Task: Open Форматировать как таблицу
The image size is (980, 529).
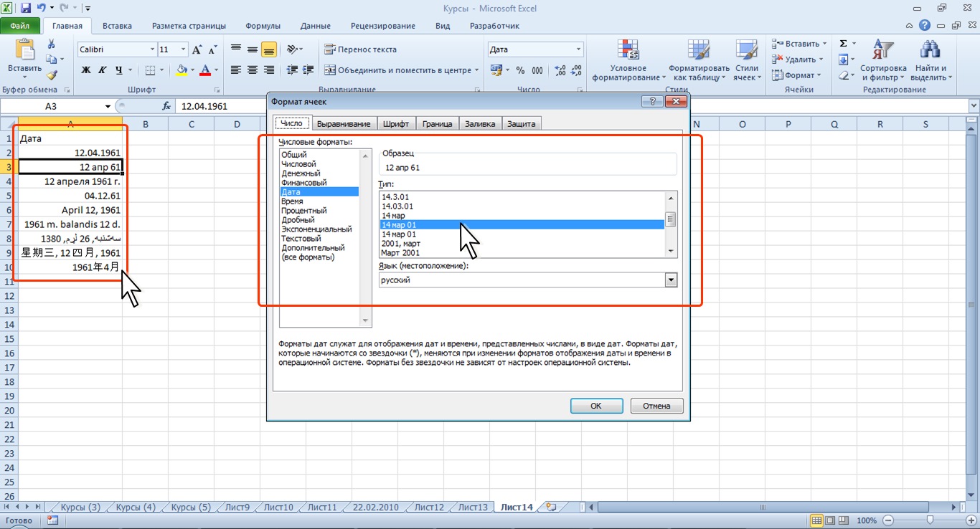Action: click(x=699, y=60)
